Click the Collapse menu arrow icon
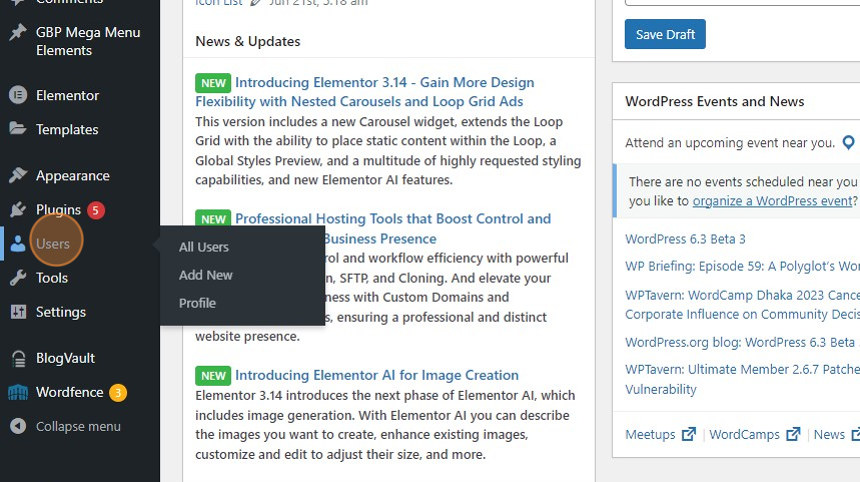This screenshot has height=482, width=860. point(18,426)
